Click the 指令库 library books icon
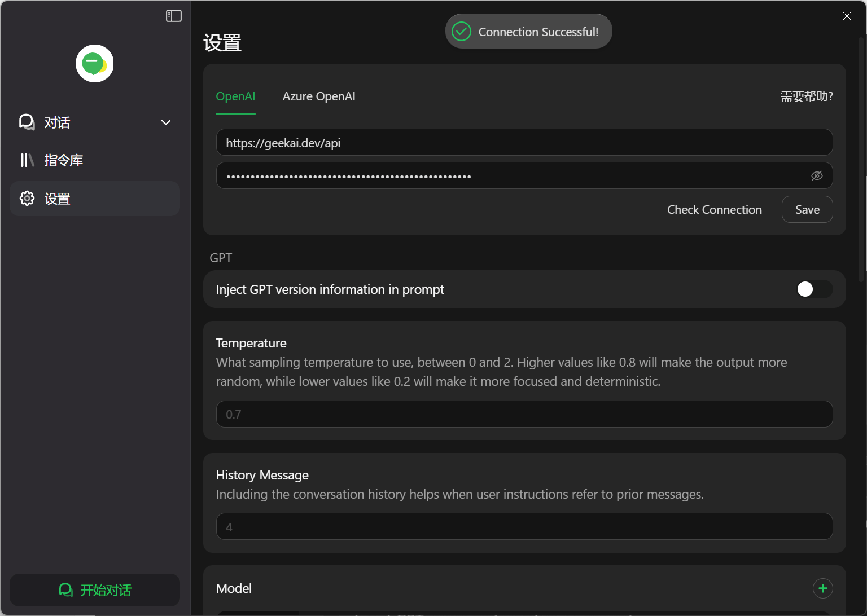 click(x=27, y=160)
